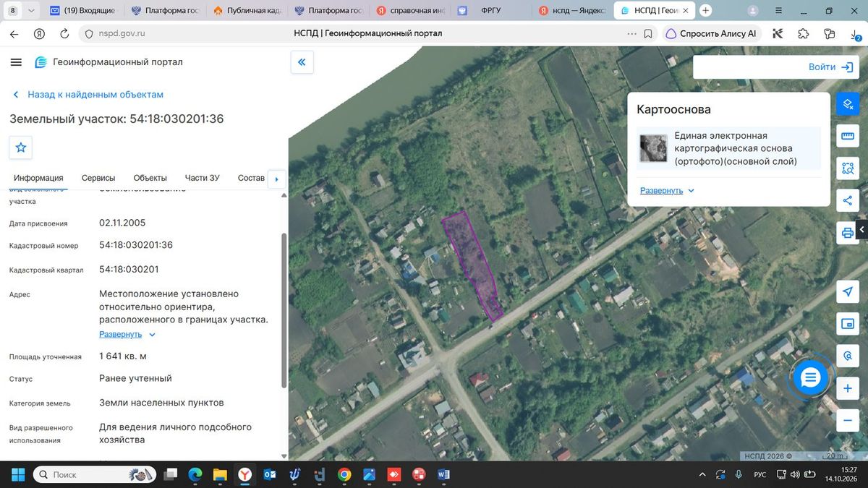Collapse the side panel with double-chevron button
The width and height of the screenshot is (868, 488).
pos(302,62)
